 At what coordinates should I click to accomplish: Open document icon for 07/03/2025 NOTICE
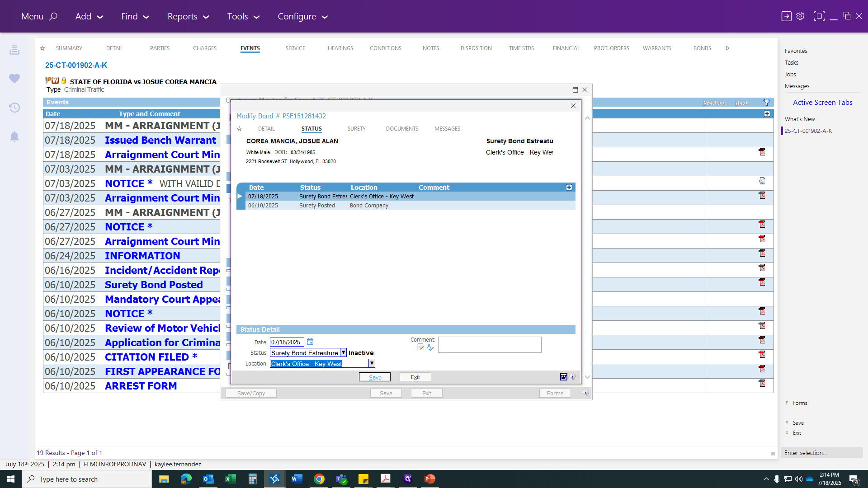[x=762, y=181]
